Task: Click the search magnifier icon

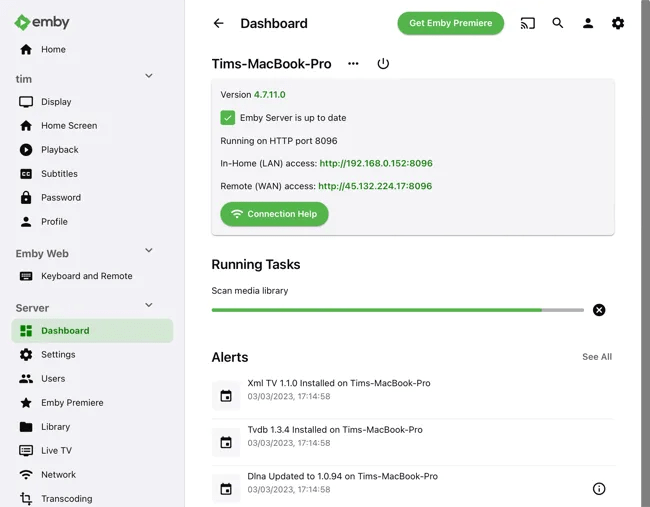Action: pyautogui.click(x=558, y=23)
